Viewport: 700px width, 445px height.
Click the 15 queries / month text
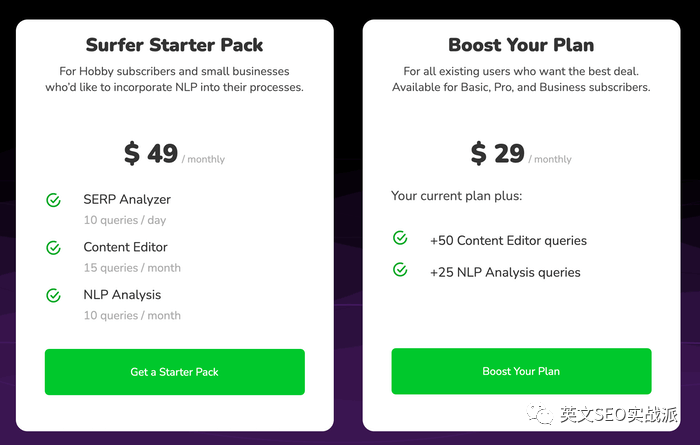[132, 268]
